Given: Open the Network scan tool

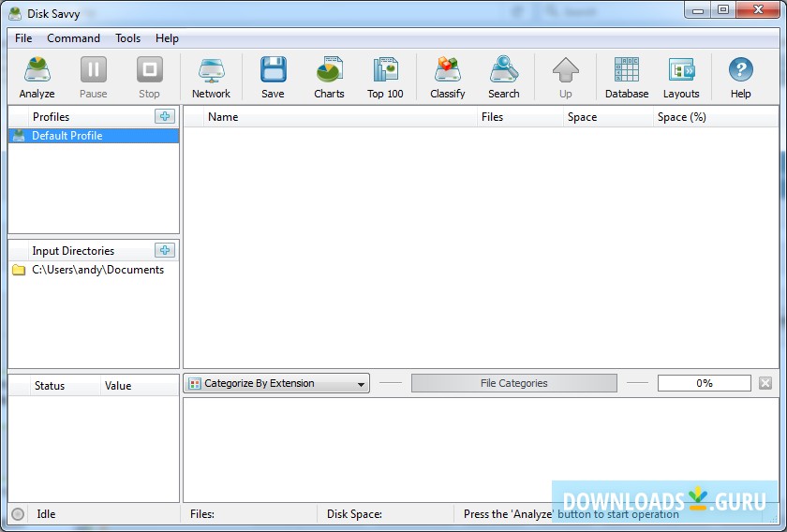Looking at the screenshot, I should [x=211, y=78].
